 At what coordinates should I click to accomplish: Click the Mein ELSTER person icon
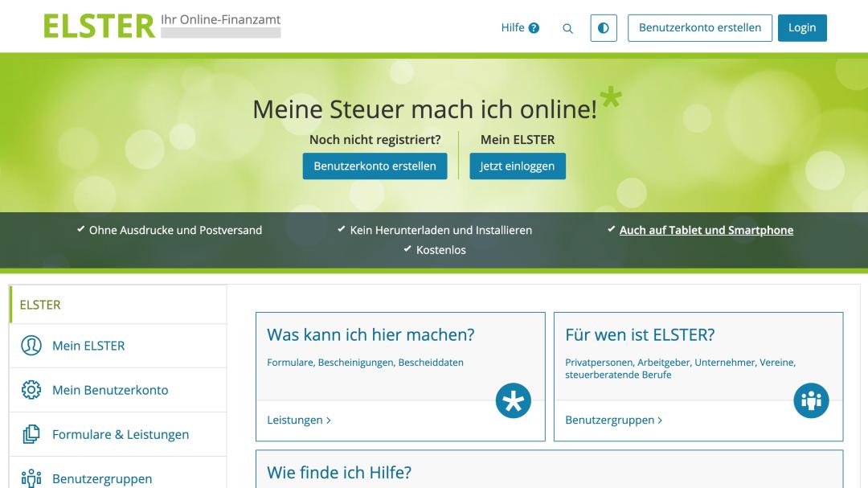[x=31, y=345]
